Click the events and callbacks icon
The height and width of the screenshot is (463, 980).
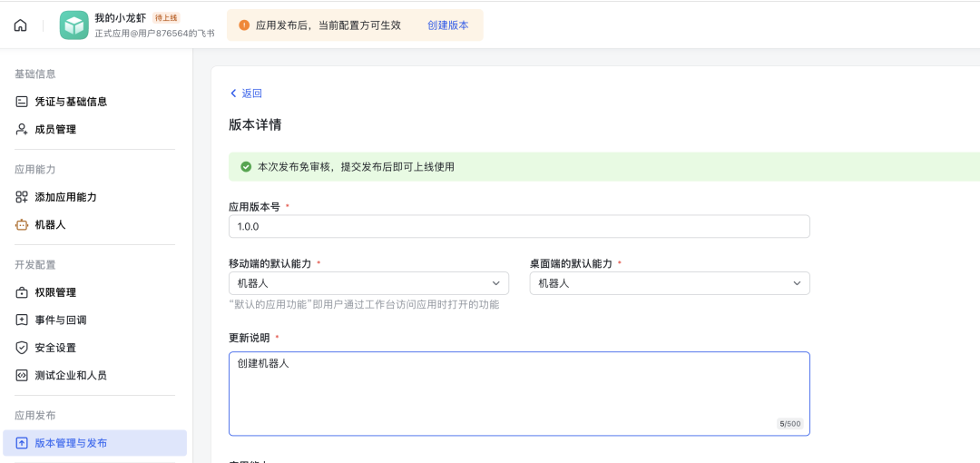[x=22, y=320]
